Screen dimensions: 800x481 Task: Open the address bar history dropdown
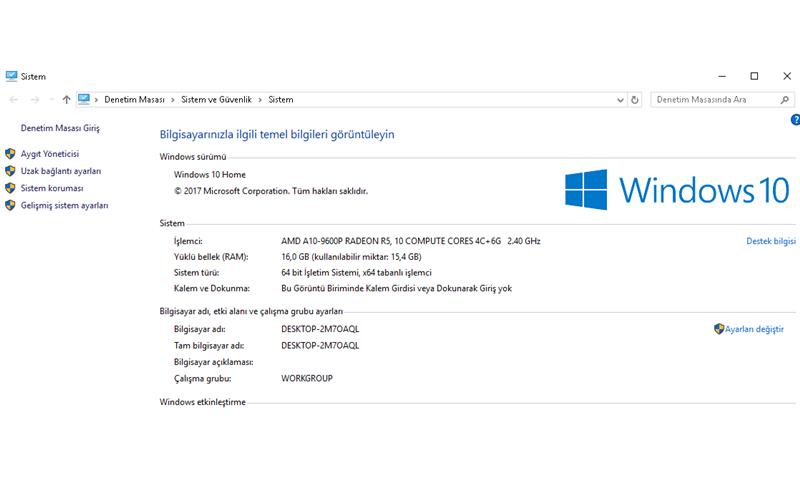[x=620, y=100]
